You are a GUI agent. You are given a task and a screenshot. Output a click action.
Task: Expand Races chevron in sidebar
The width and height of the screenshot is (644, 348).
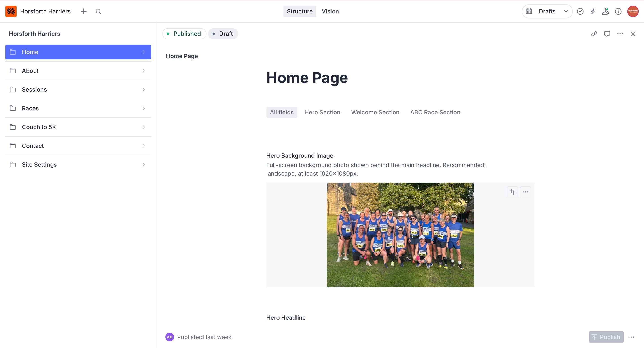click(x=144, y=108)
